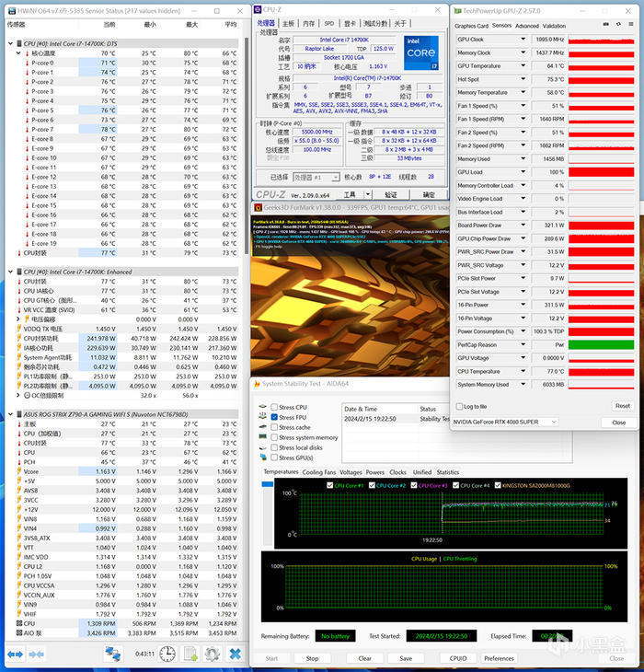Uncheck the Stress FPU checkbox
Screen dimensions: 644x672
click(x=273, y=417)
